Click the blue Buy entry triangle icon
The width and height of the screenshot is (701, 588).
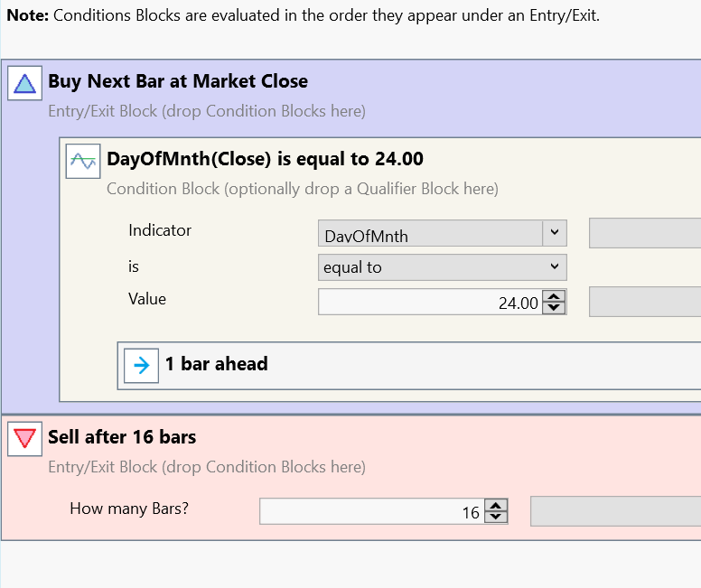tap(25, 84)
